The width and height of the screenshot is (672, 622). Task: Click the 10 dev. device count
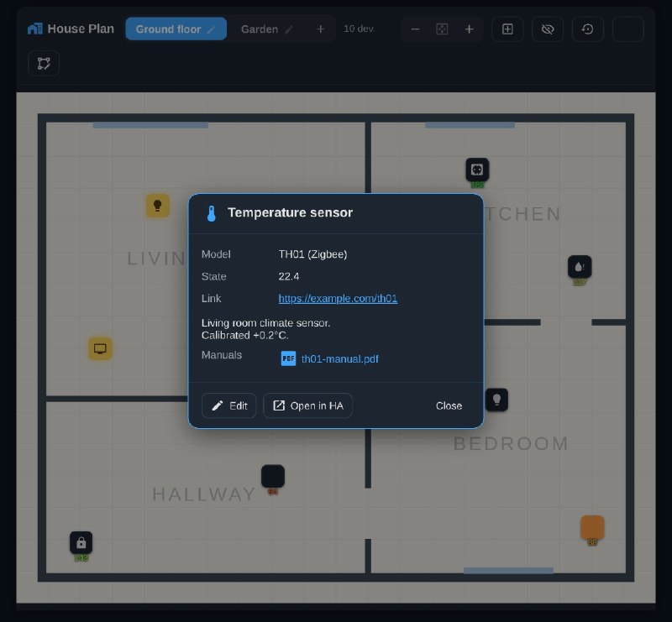coord(360,29)
